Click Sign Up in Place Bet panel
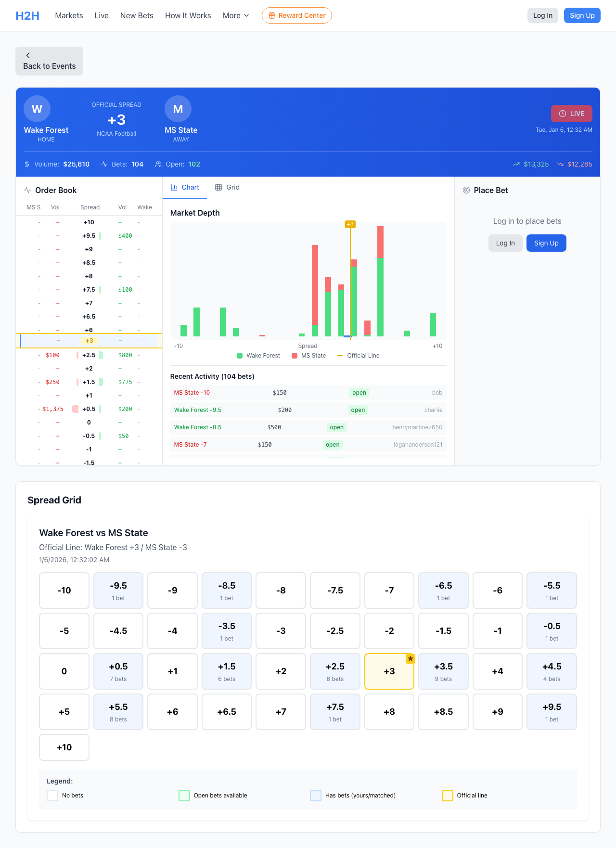Screen dimensions: 616x848 [x=546, y=243]
